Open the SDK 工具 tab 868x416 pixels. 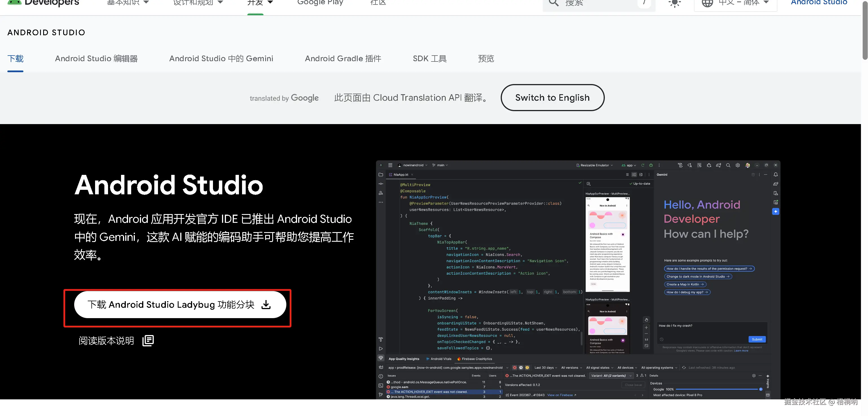click(x=430, y=59)
